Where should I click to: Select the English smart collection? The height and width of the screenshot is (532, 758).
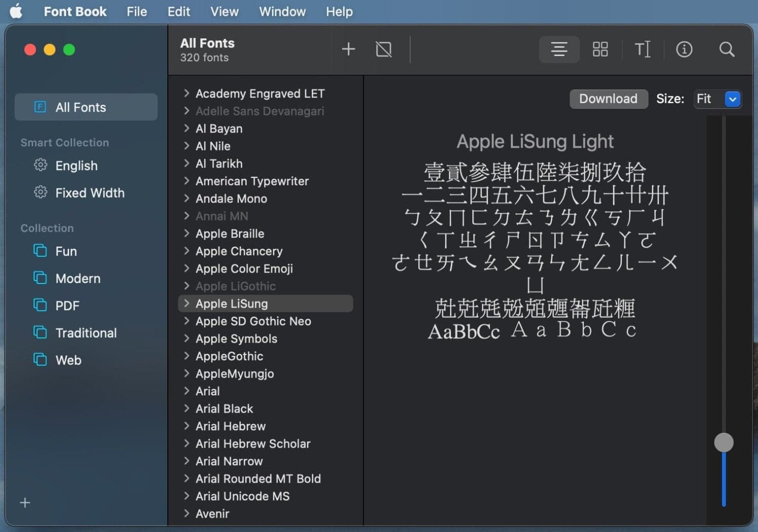tap(76, 166)
